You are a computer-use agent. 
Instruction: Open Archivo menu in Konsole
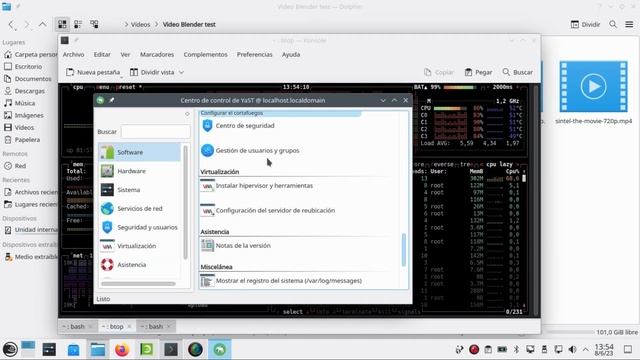tap(73, 54)
